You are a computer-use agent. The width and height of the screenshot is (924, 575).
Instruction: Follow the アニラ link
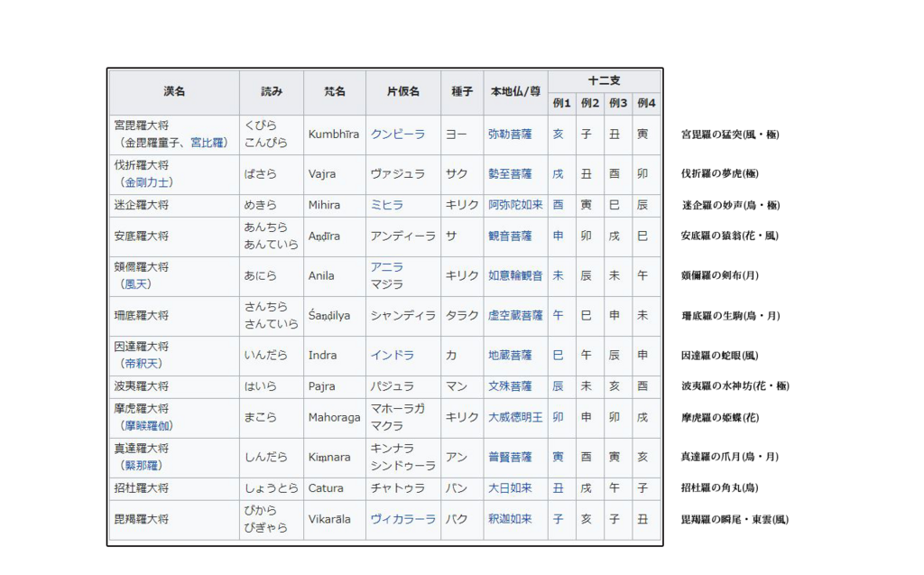387,267
